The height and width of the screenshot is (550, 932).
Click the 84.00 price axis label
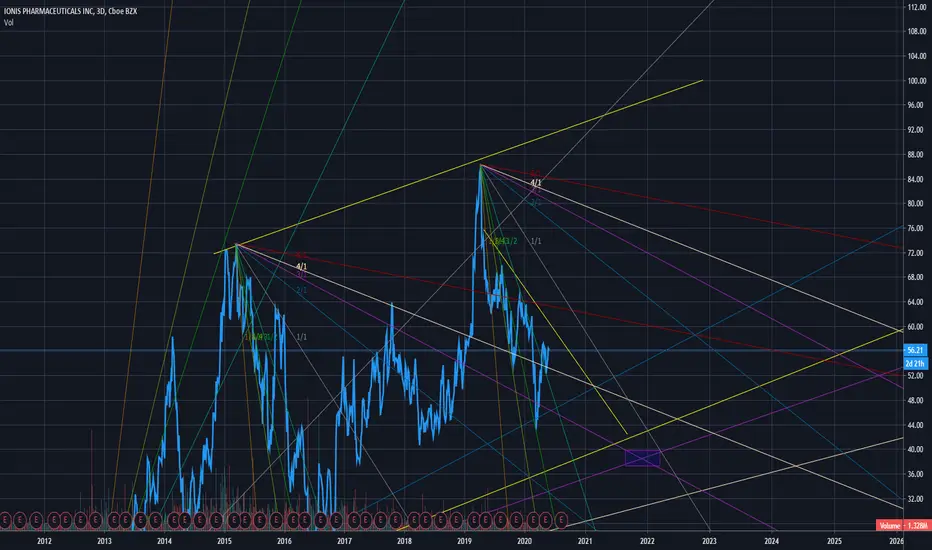[917, 179]
